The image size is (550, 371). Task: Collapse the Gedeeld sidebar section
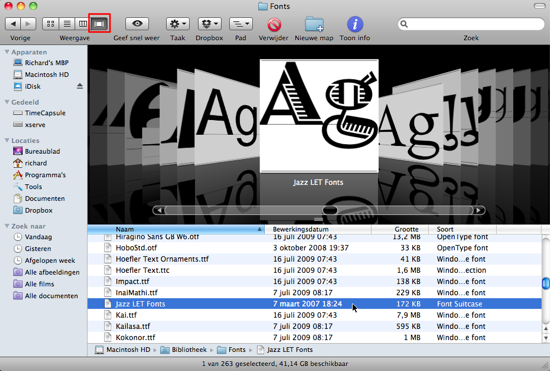(x=7, y=102)
